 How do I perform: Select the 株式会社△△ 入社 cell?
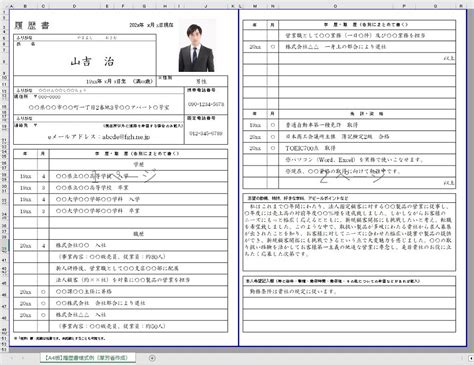click(x=138, y=315)
